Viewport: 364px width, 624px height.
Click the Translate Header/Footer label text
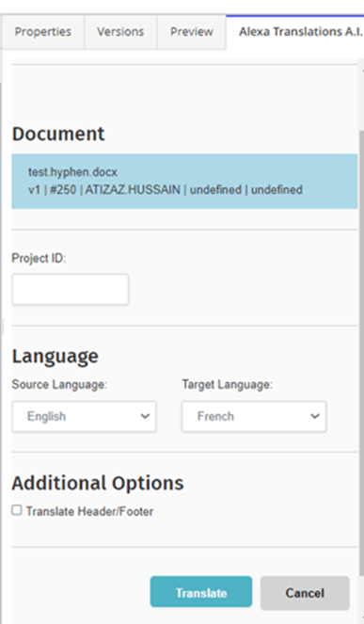[89, 511]
